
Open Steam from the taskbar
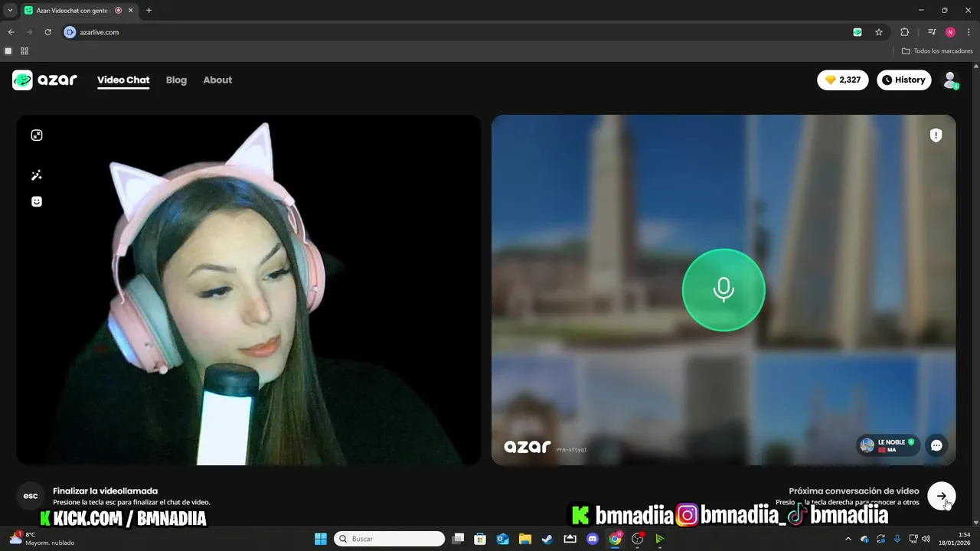[x=547, y=539]
